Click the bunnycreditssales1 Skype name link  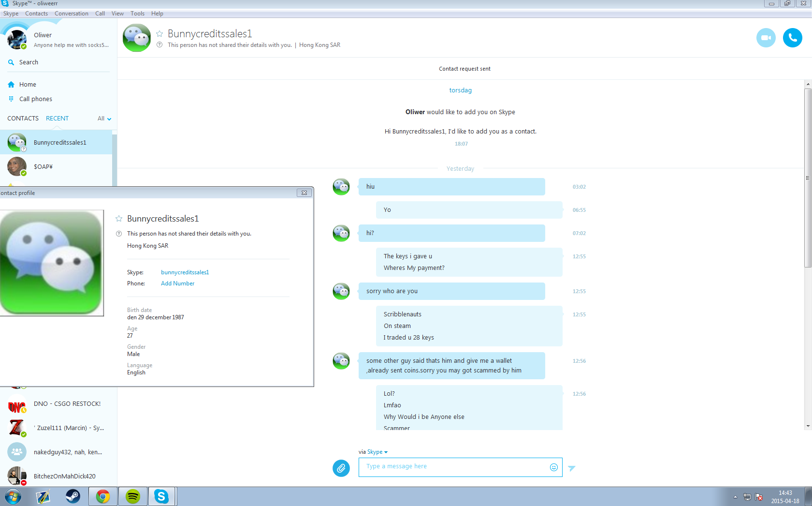pos(185,272)
